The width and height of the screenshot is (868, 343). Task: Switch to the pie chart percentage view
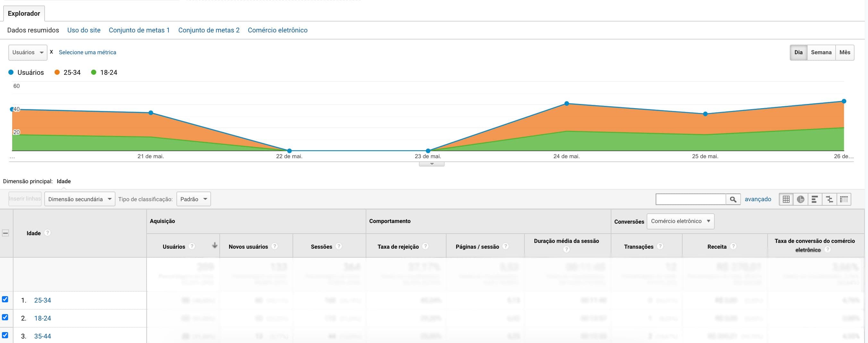click(800, 199)
